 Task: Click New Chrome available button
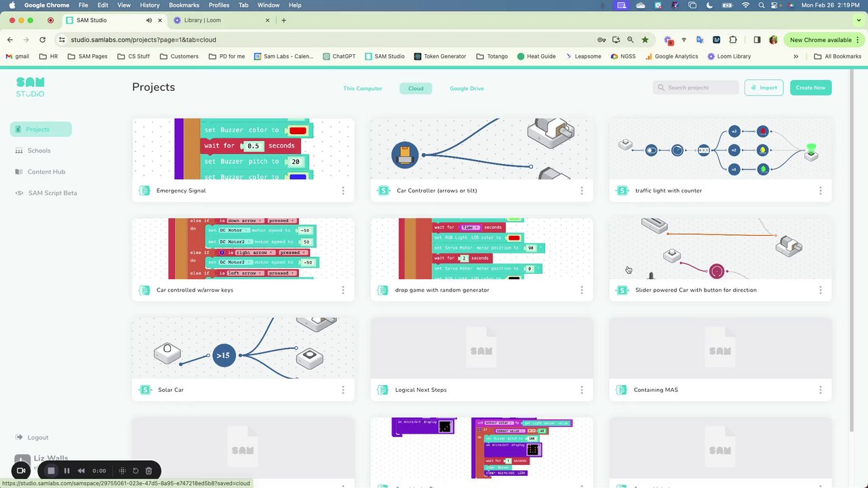coord(824,40)
